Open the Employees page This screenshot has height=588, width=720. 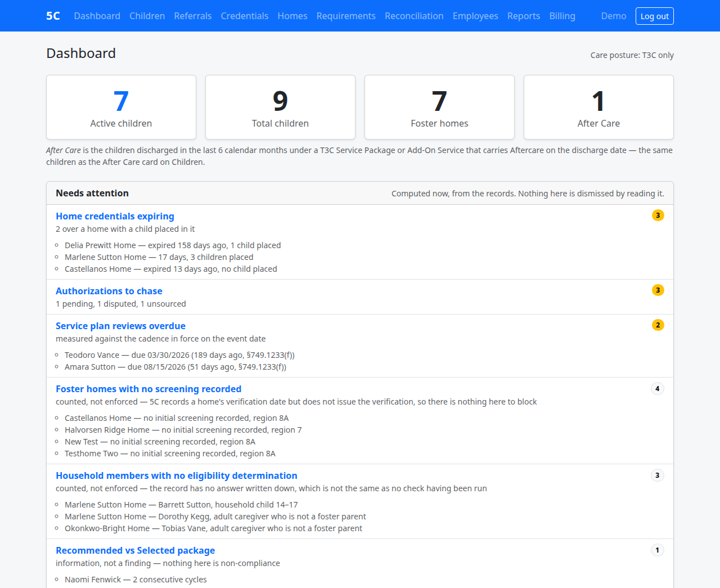(x=475, y=16)
